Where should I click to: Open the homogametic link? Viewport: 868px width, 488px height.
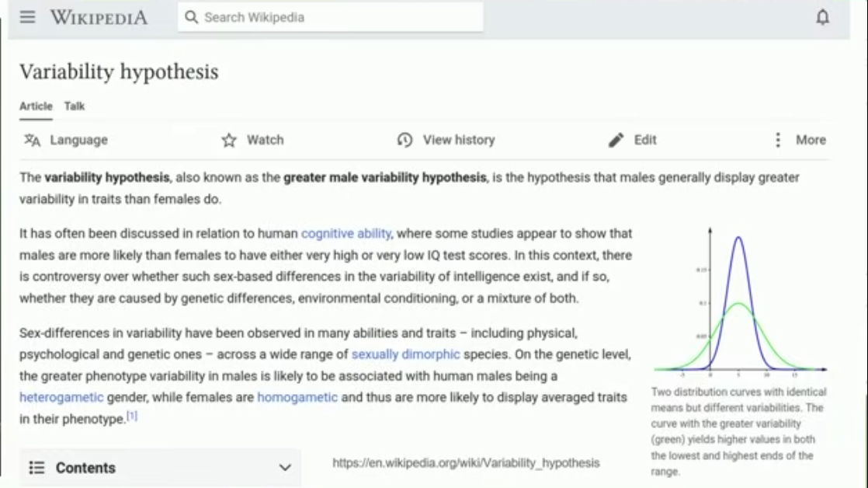click(297, 397)
